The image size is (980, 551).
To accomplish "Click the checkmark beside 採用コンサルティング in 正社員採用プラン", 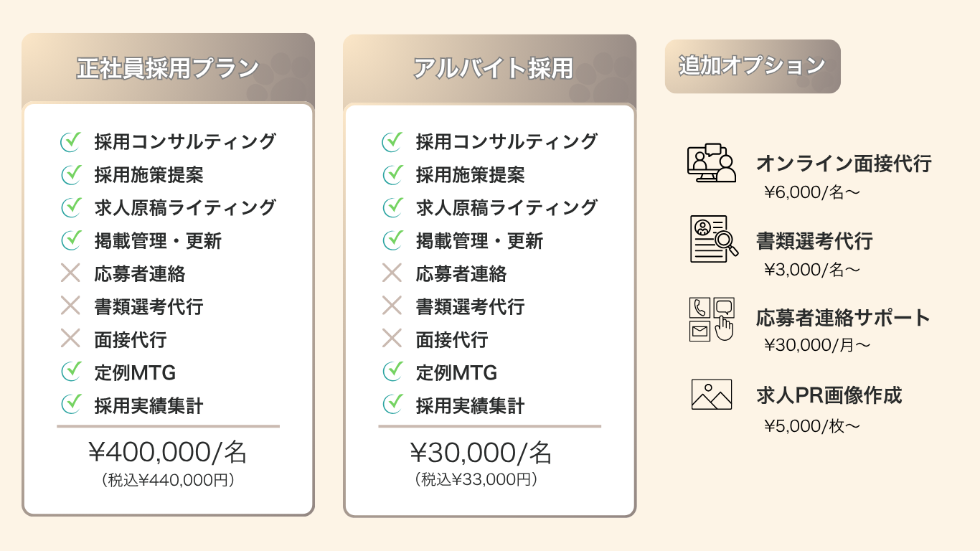I will tap(70, 141).
